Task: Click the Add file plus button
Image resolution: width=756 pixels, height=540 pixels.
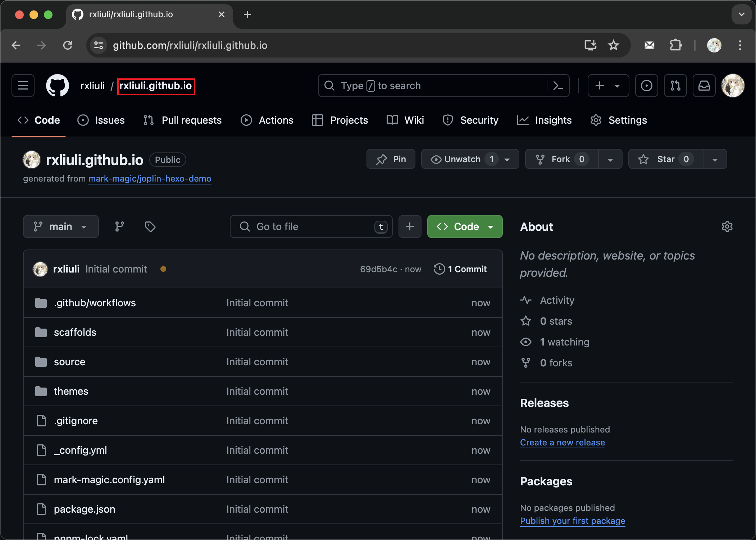Action: [410, 226]
